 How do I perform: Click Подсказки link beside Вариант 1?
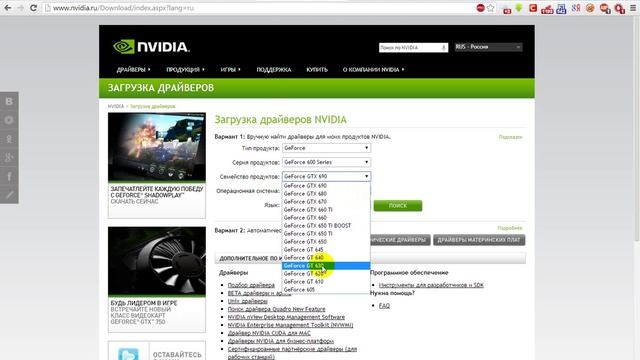510,137
